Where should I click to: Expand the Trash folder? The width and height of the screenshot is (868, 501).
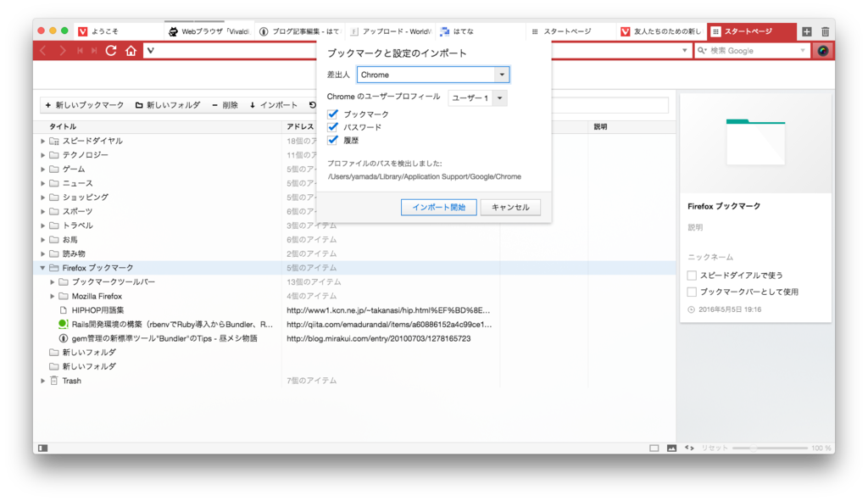[x=42, y=381]
